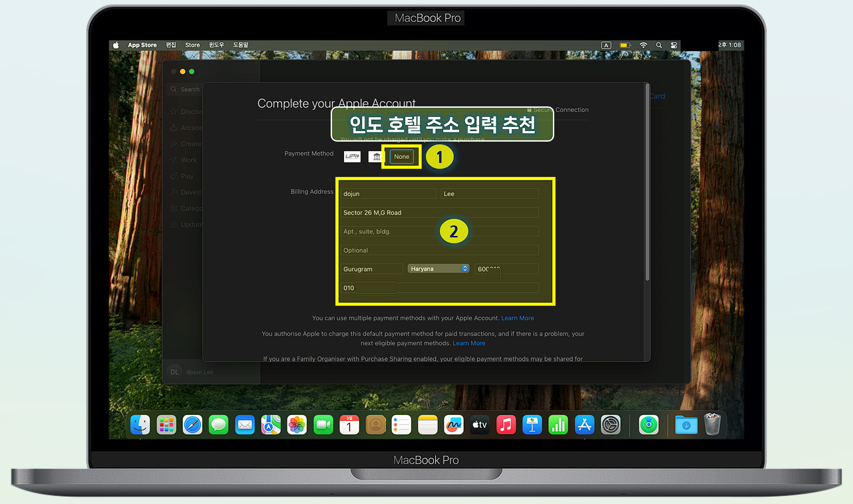
Task: Launch Safari from the Dock
Action: click(192, 424)
